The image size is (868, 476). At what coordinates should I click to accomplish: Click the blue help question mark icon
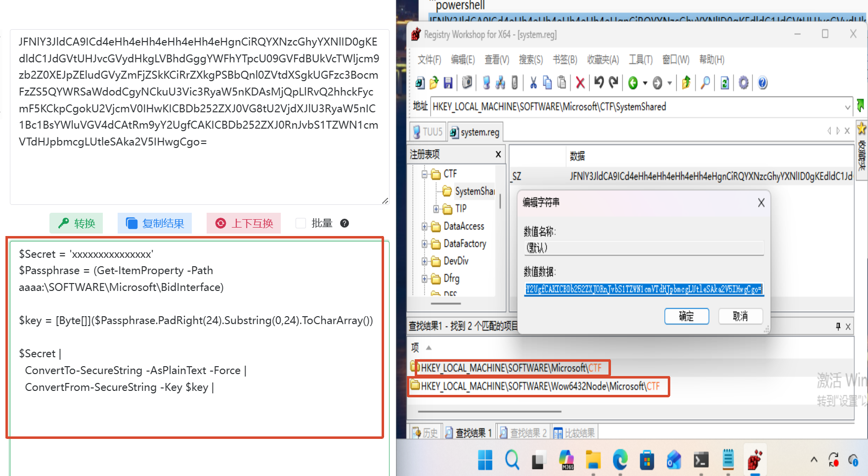(x=762, y=83)
